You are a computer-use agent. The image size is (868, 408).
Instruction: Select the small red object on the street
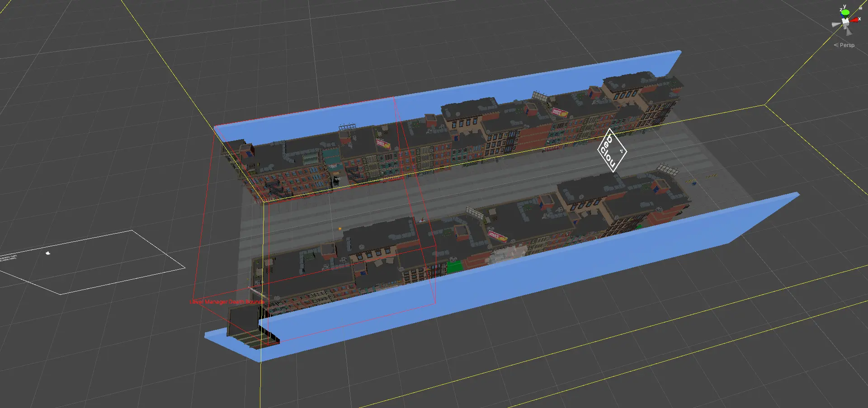click(x=422, y=220)
